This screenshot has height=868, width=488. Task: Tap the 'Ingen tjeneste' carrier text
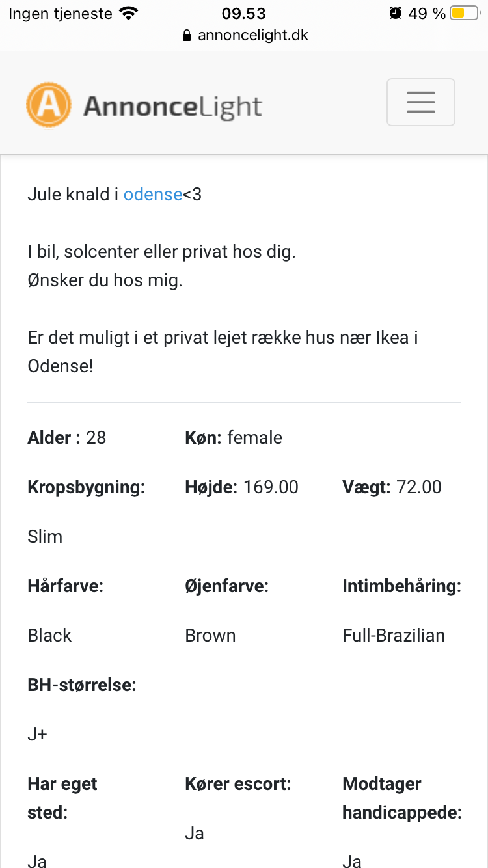[x=60, y=13]
